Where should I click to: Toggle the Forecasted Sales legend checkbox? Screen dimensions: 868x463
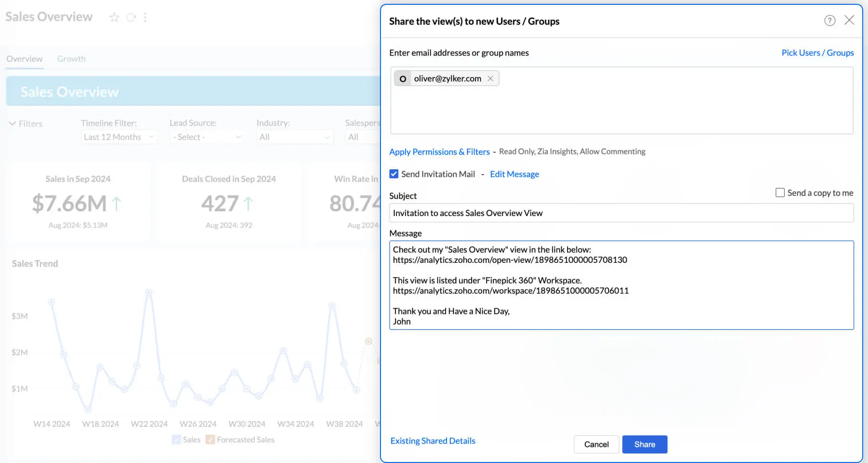[210, 439]
